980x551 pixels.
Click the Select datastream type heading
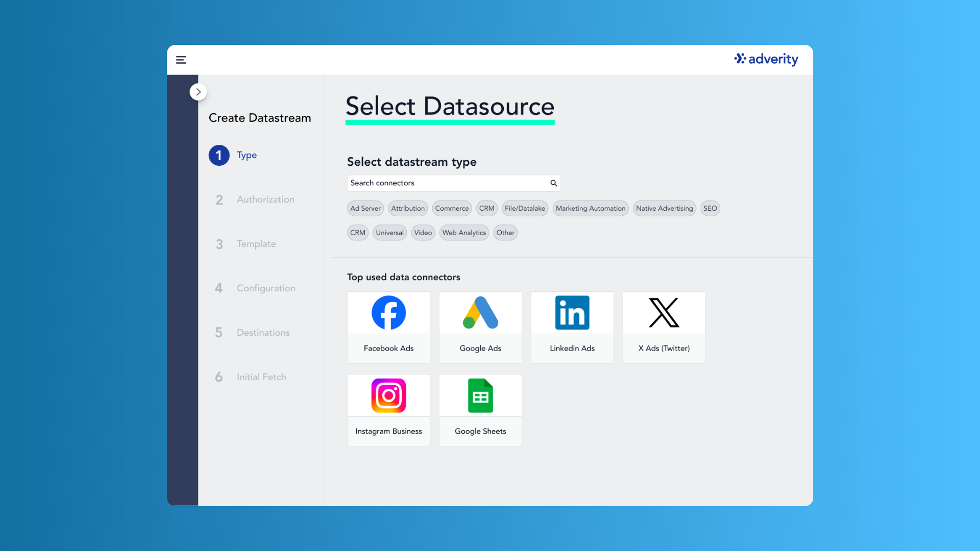click(412, 162)
